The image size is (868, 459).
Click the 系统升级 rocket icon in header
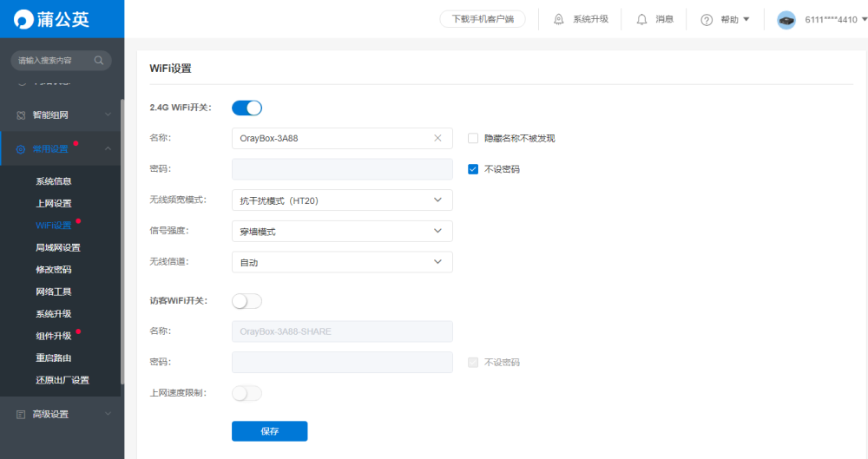558,19
